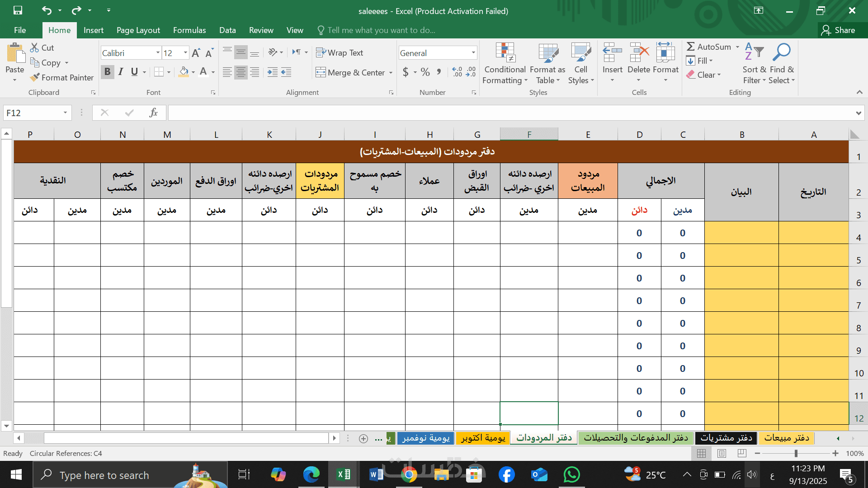Toggle Wrap Text for the cell
The height and width of the screenshot is (488, 868).
click(x=340, y=53)
